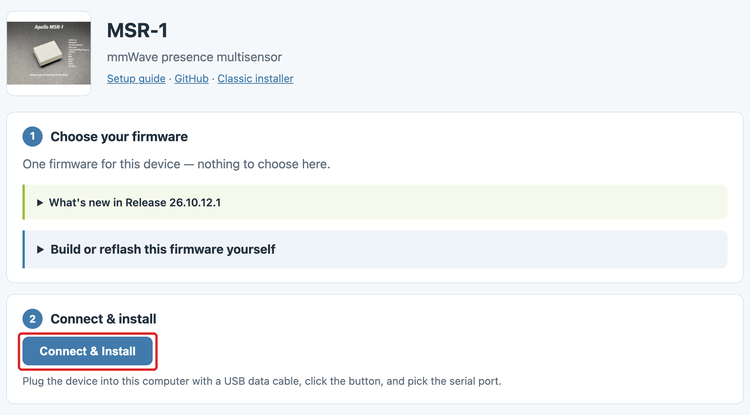Click the blue accent bar of reflash box
The image size is (750, 415).
click(x=23, y=249)
